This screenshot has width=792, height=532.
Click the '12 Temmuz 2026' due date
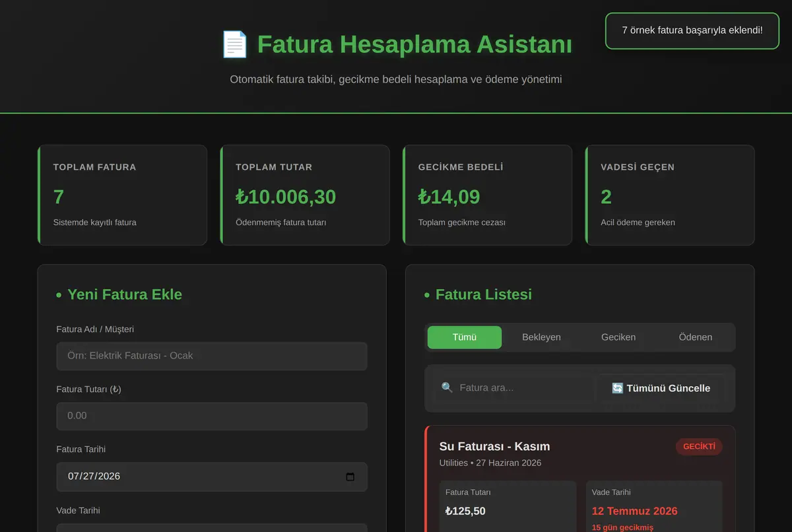[634, 512]
